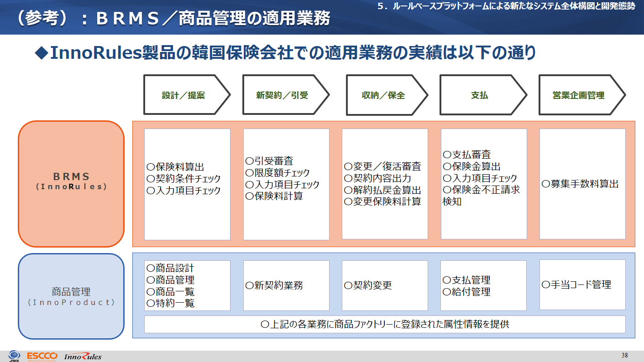Click the 契約条件チェック item
Screen dimensions: 644x362
(183, 179)
